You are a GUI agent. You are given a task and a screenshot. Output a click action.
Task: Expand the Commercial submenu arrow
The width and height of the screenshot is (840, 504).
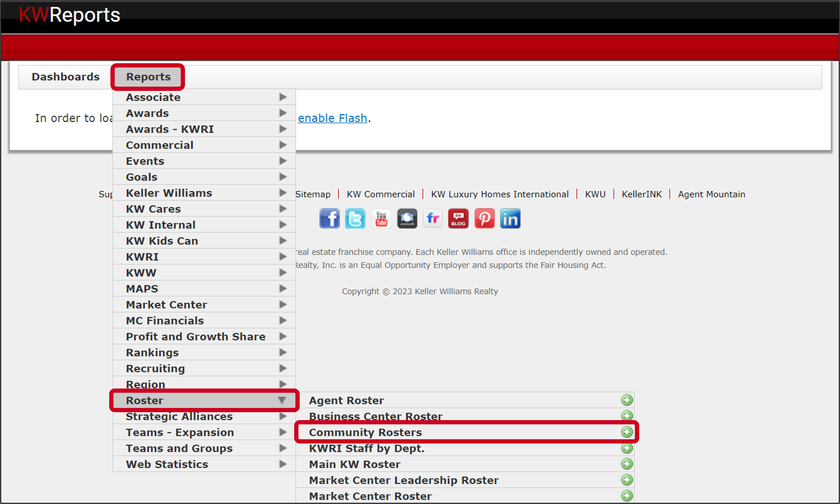(283, 145)
